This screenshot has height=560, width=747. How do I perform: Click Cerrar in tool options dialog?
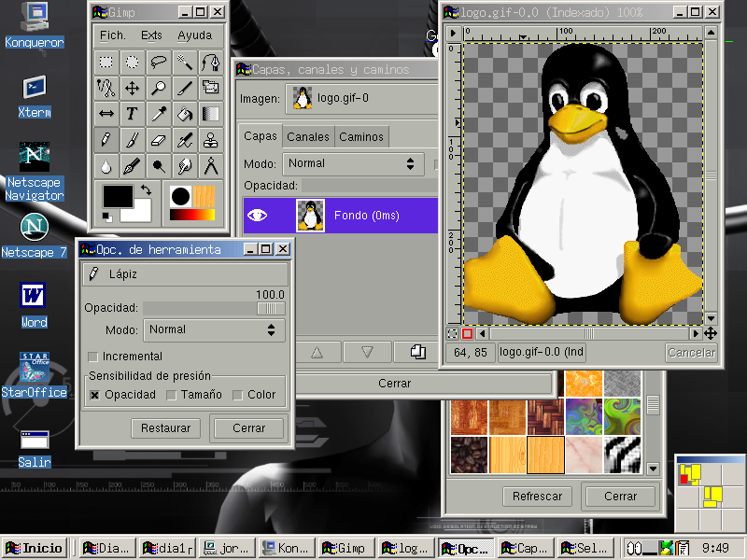pyautogui.click(x=249, y=428)
